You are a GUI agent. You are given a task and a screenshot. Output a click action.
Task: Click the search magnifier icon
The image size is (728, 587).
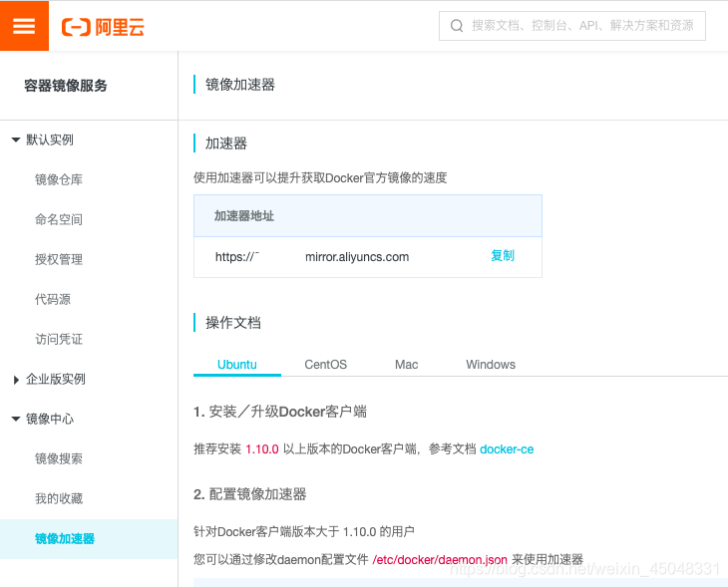(457, 26)
